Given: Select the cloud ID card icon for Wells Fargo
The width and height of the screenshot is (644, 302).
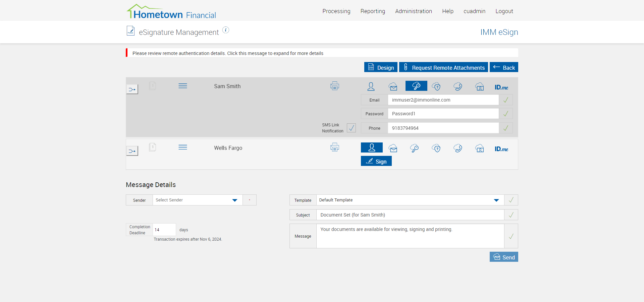Looking at the screenshot, I should (x=480, y=148).
